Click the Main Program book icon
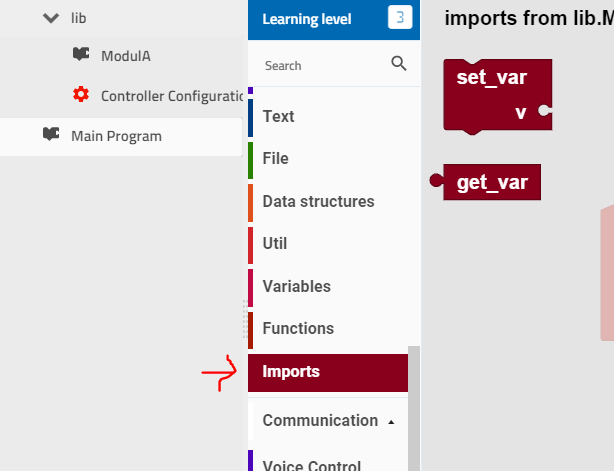Image resolution: width=614 pixels, height=471 pixels. click(x=51, y=134)
